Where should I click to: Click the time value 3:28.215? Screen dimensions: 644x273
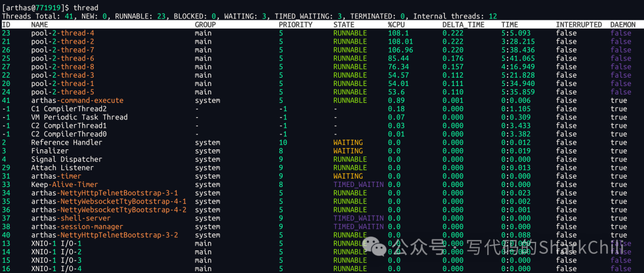point(518,42)
